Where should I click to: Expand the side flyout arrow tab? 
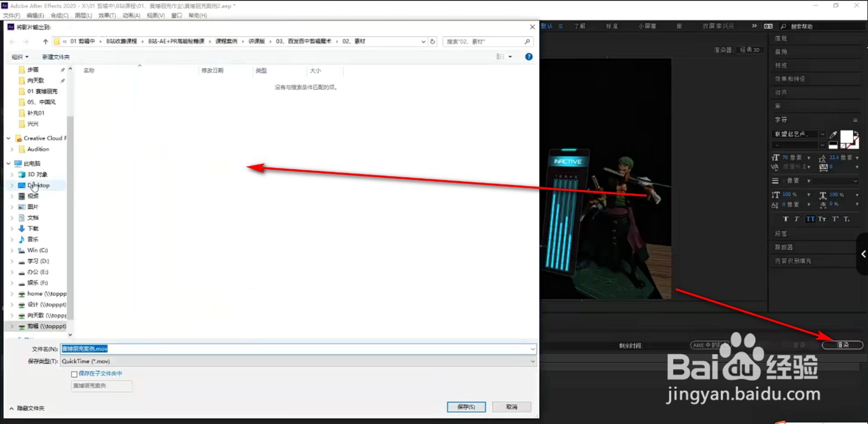click(863, 254)
